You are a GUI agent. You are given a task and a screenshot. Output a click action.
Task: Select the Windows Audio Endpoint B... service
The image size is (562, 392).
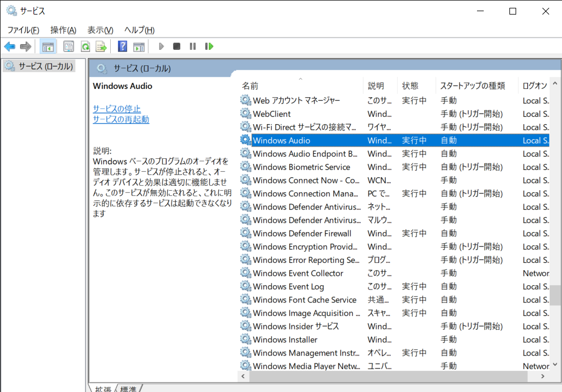(x=394, y=154)
